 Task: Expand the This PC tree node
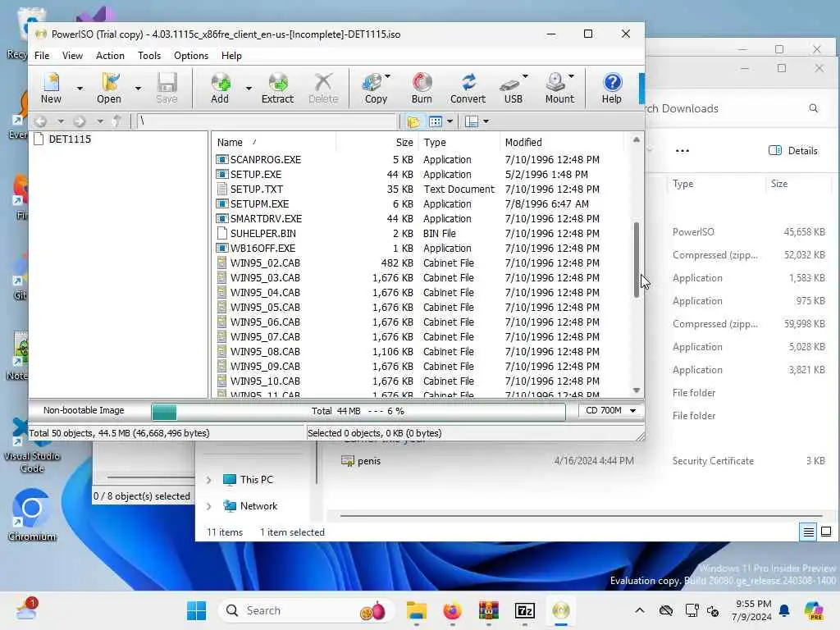[209, 480]
